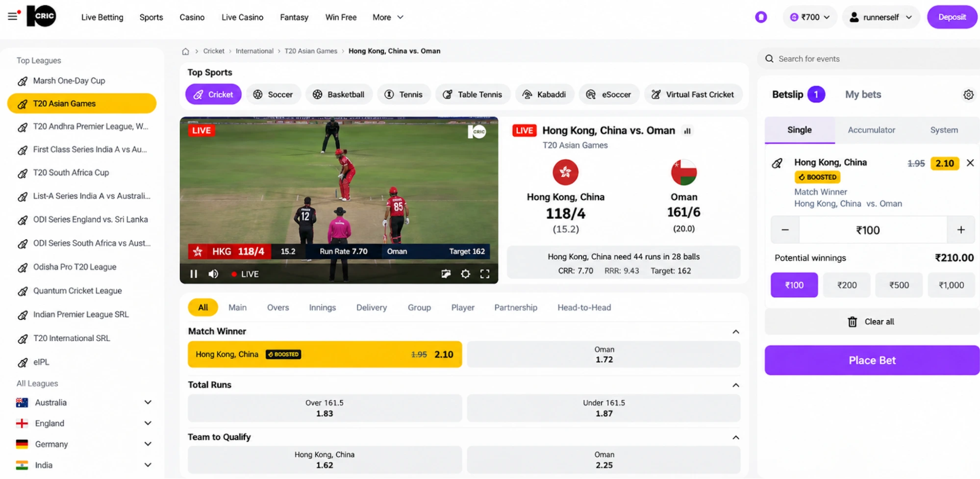
Task: Collapse the Total Runs section
Action: point(735,385)
